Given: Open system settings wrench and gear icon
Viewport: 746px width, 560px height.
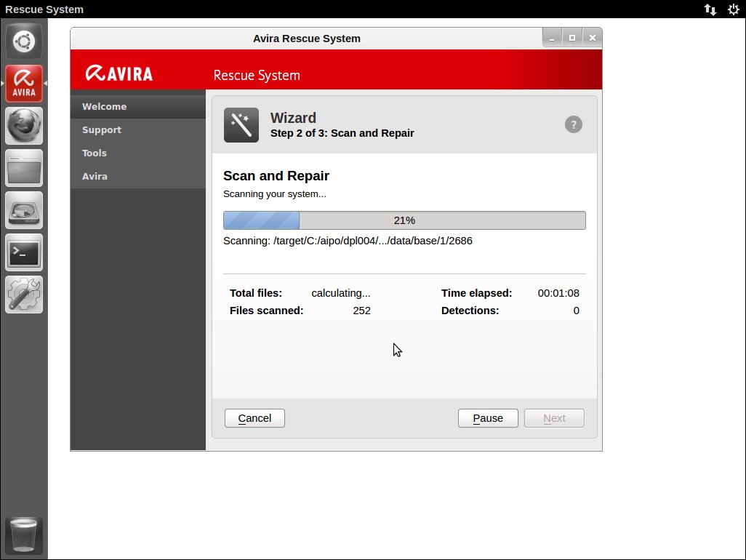Looking at the screenshot, I should click(24, 295).
